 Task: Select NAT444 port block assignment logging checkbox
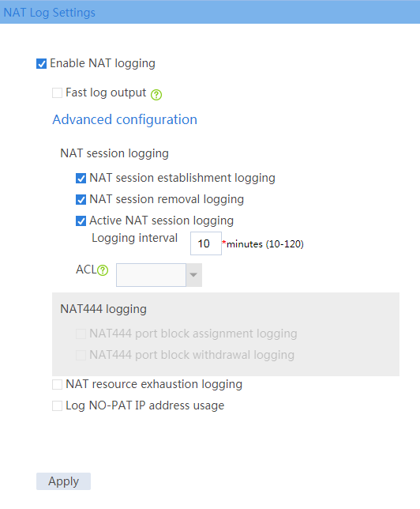point(81,334)
